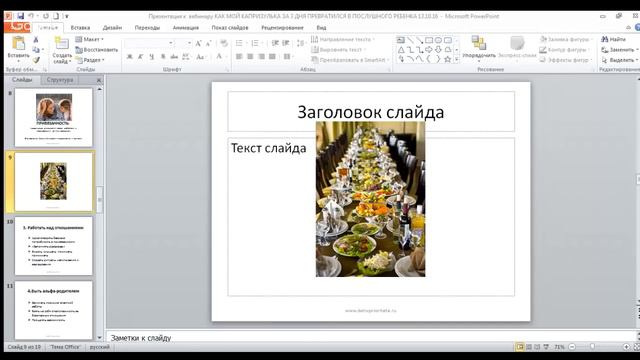The width and height of the screenshot is (640, 360).
Task: Open the Вставка (Insert) ribbon tab
Action: 80,28
